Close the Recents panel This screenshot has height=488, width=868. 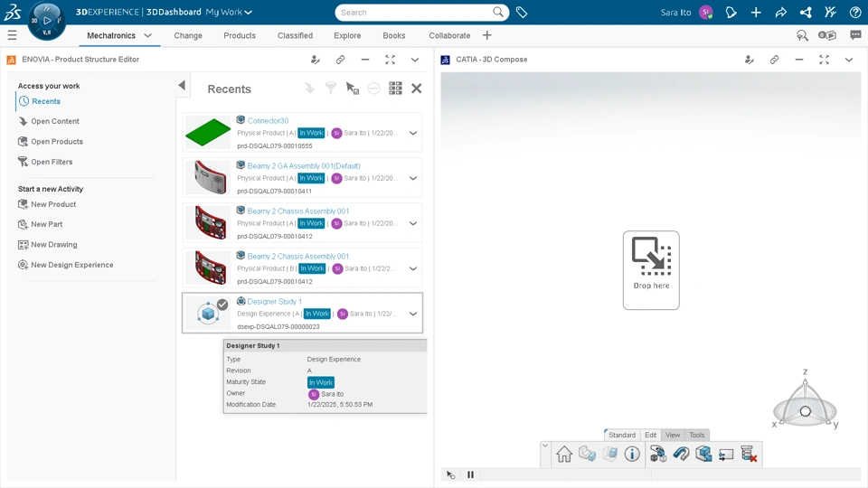coord(416,88)
